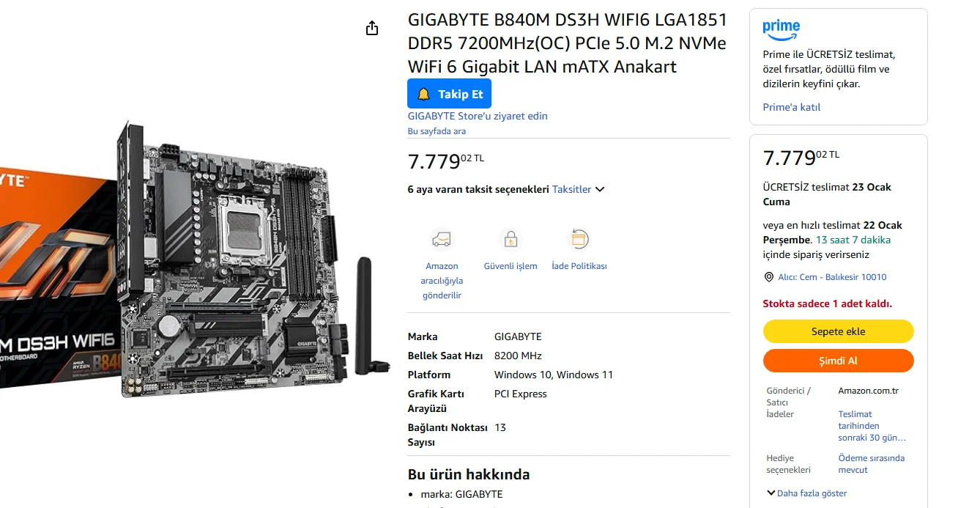Follow the product with Takip Et button
Image resolution: width=980 pixels, height=508 pixels.
coord(449,94)
